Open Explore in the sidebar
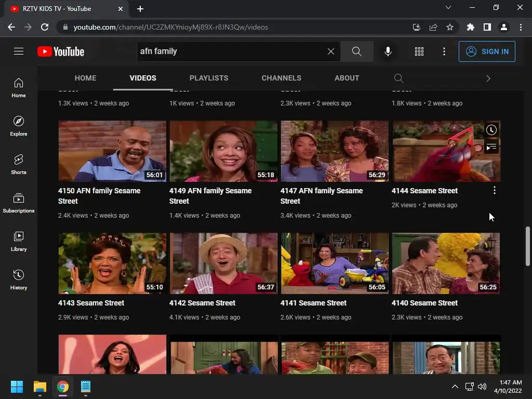The height and width of the screenshot is (399, 532). coord(19,126)
